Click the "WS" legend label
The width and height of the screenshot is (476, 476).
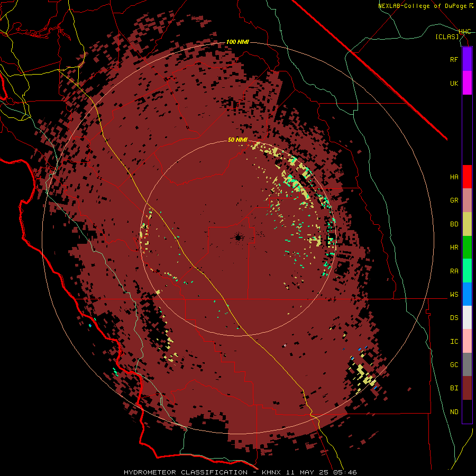pyautogui.click(x=454, y=294)
